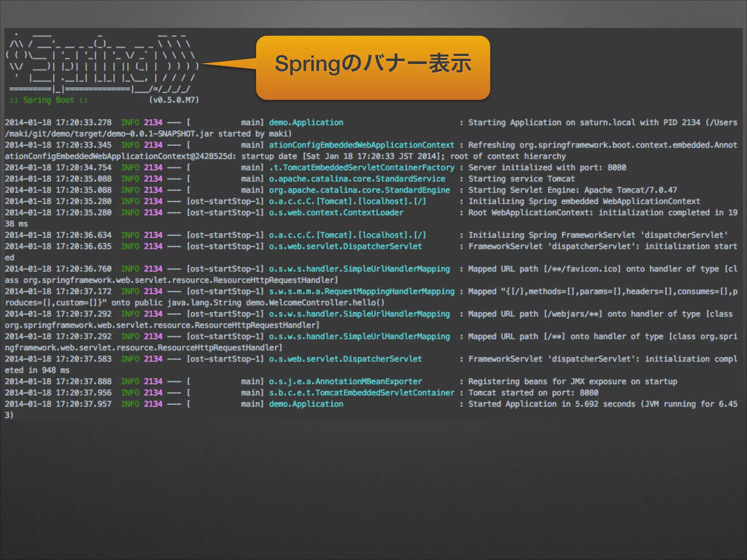Screen dimensions: 747x560
Task: Click 'startup date [Sat Jan 18 17:20:33 JST 2014]'
Action: [x=341, y=156]
